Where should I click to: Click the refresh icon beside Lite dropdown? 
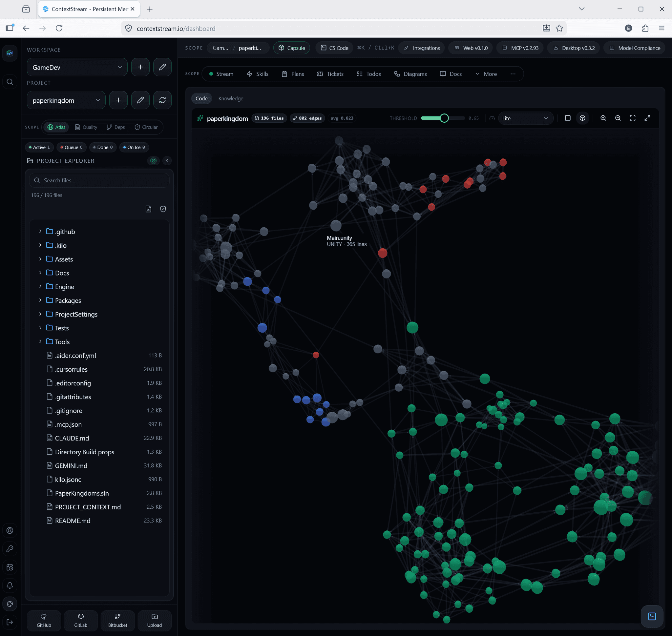pyautogui.click(x=492, y=118)
